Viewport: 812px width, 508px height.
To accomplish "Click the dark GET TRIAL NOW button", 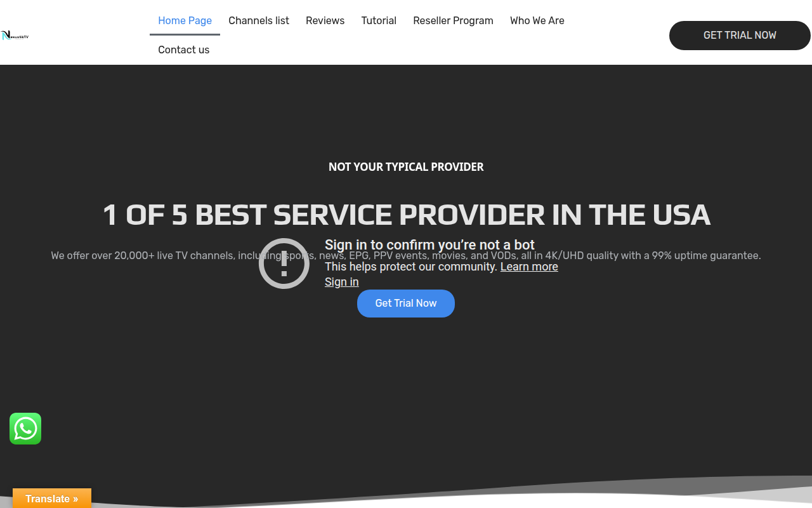I will (740, 36).
